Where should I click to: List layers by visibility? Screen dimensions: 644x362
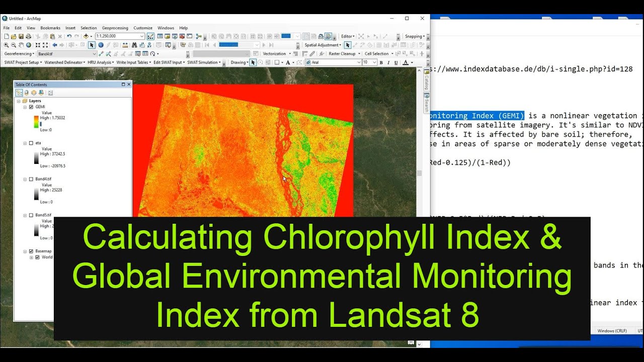click(x=34, y=93)
